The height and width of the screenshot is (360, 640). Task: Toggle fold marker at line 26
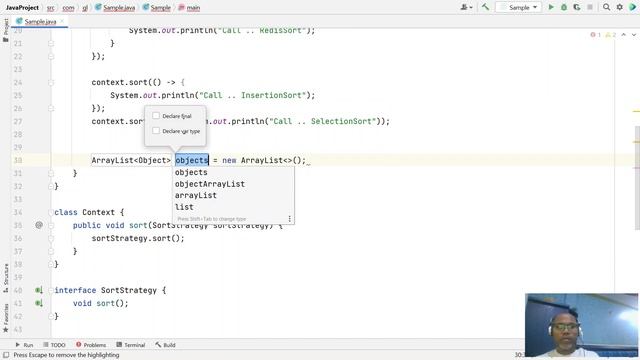point(51,108)
